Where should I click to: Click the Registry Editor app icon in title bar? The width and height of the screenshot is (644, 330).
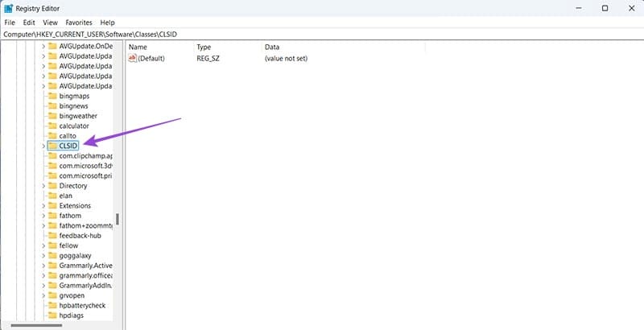pyautogui.click(x=8, y=8)
